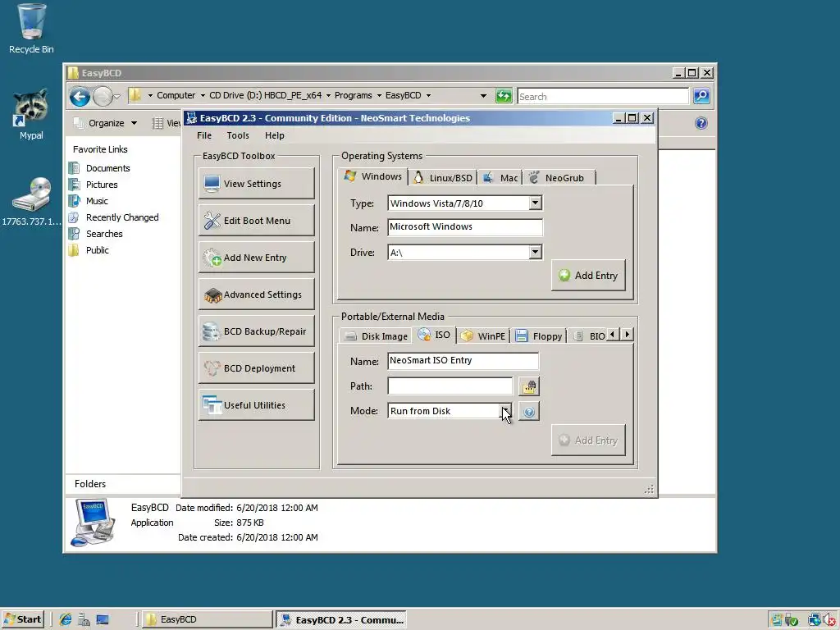Switch to the WinPE tab

click(483, 336)
